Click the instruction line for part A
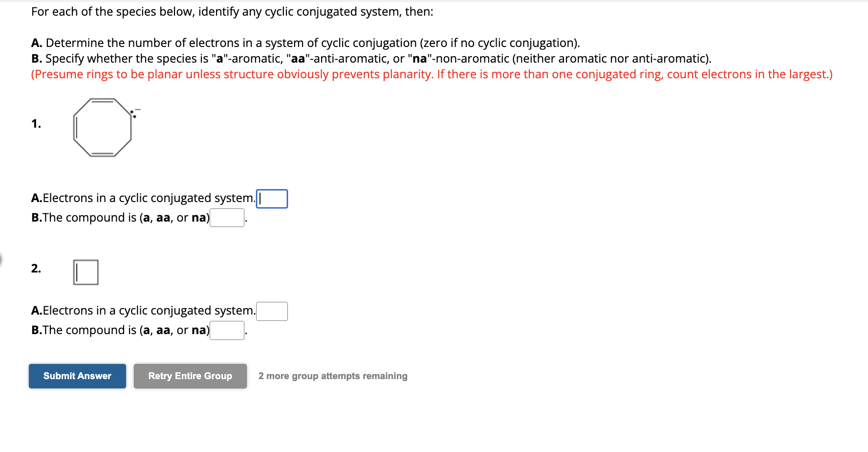The height and width of the screenshot is (452, 868). (305, 43)
